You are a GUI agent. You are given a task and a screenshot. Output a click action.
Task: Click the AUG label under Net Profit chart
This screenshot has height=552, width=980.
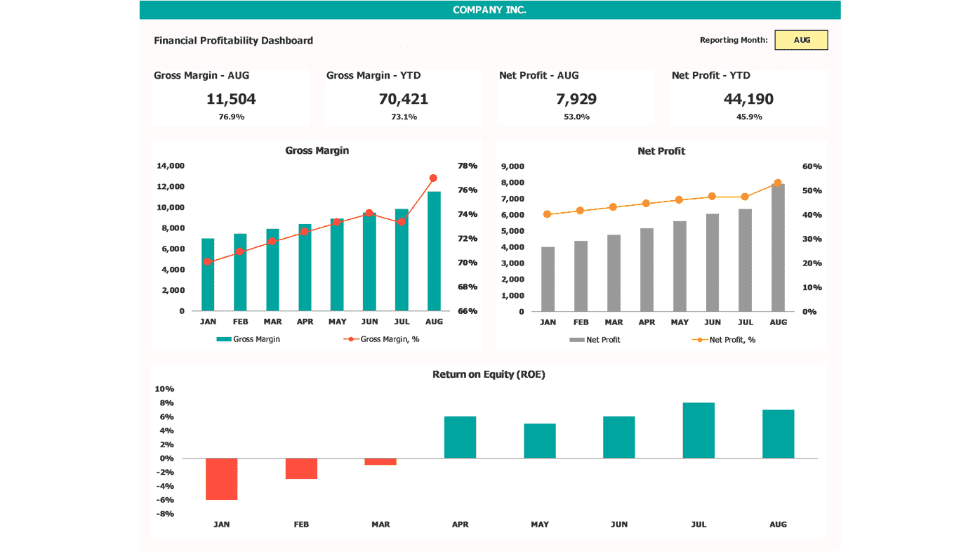pos(778,322)
